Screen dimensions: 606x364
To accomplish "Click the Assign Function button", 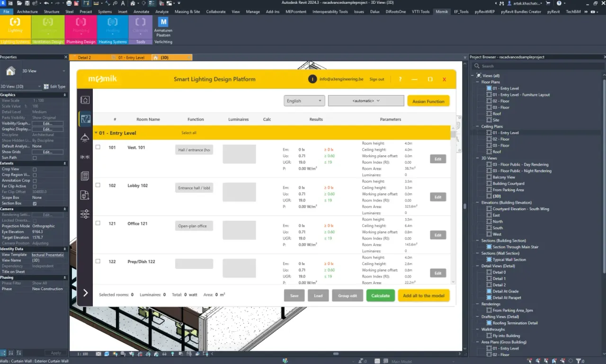I will pos(428,101).
